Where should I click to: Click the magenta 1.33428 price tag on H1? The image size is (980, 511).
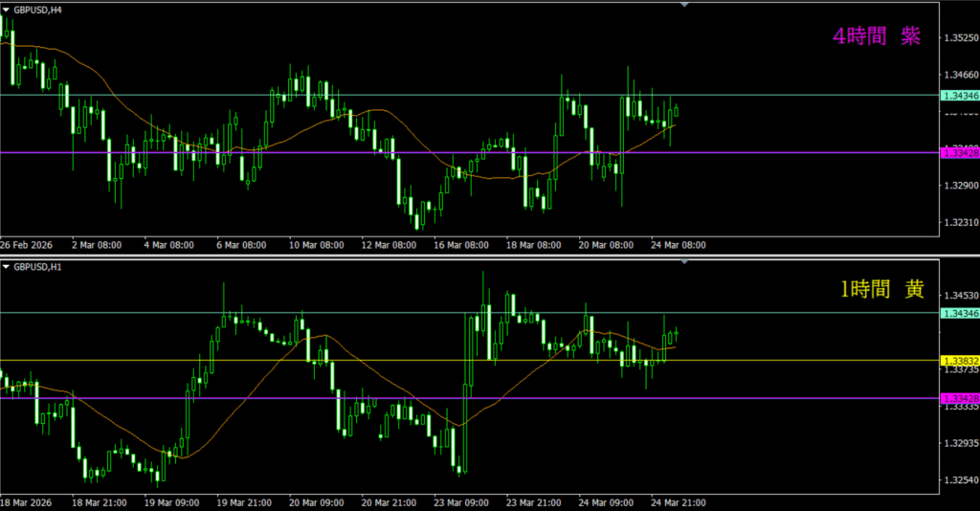coord(960,398)
